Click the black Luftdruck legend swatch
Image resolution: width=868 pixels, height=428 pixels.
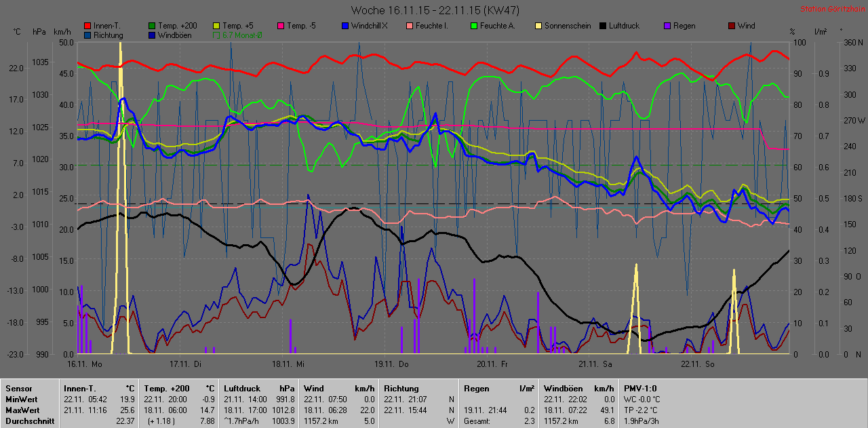click(x=604, y=26)
